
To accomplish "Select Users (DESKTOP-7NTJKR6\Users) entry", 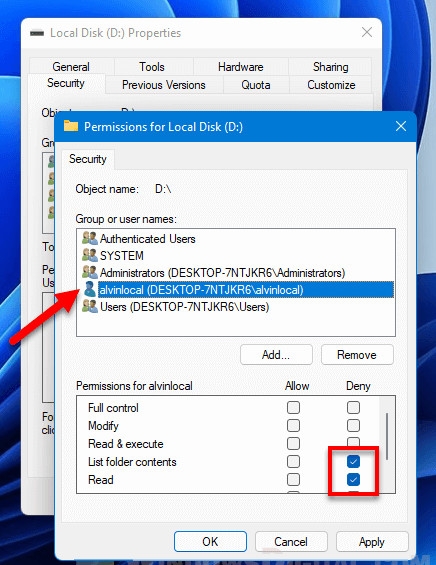I will [x=184, y=307].
